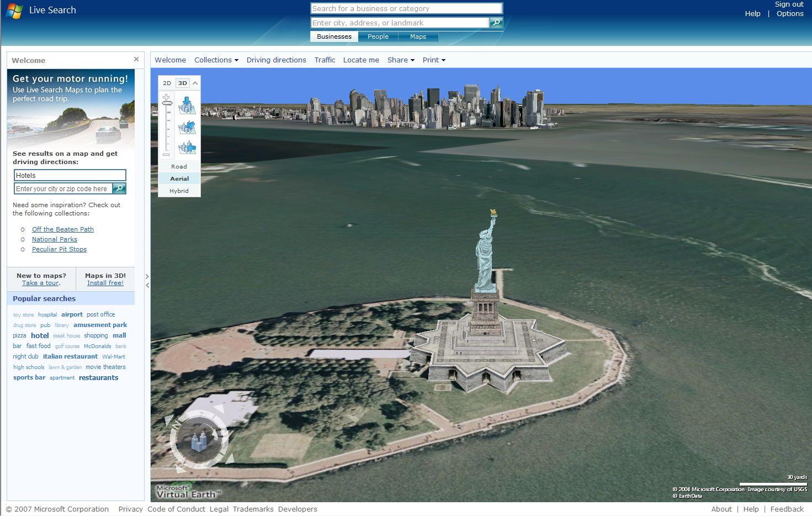
Task: Click the 45-degree angled tilt view icon
Action: click(x=187, y=127)
